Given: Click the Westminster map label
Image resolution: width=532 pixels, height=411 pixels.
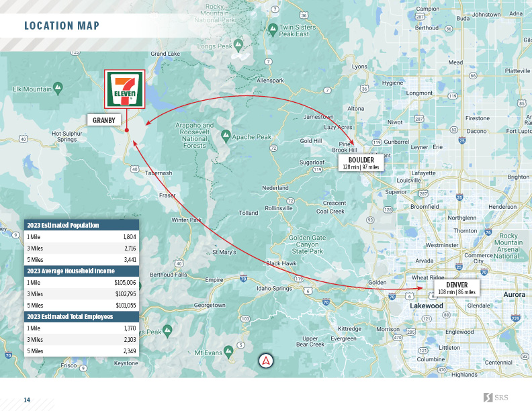Looking at the screenshot, I should coord(442,245).
